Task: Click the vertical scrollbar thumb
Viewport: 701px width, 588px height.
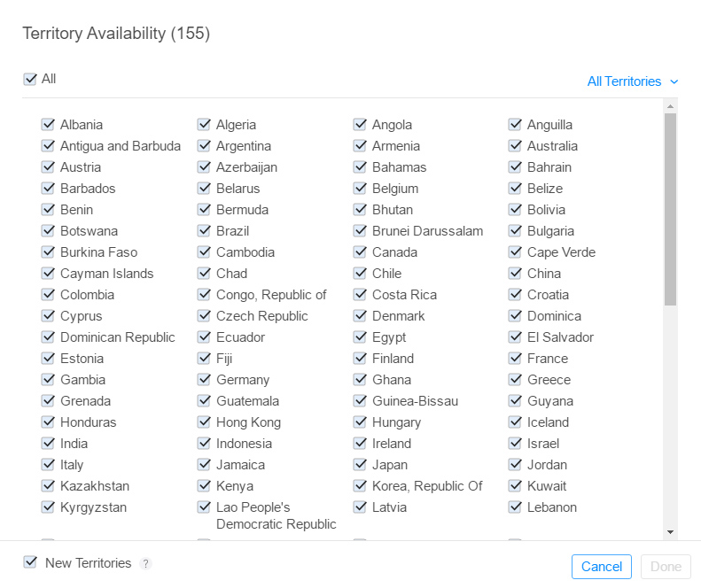Action: 670,208
